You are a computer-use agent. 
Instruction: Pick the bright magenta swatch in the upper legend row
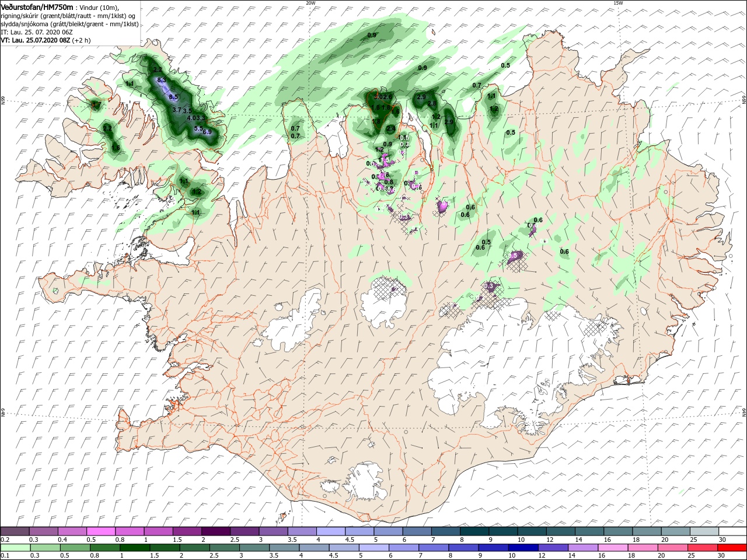(101, 531)
